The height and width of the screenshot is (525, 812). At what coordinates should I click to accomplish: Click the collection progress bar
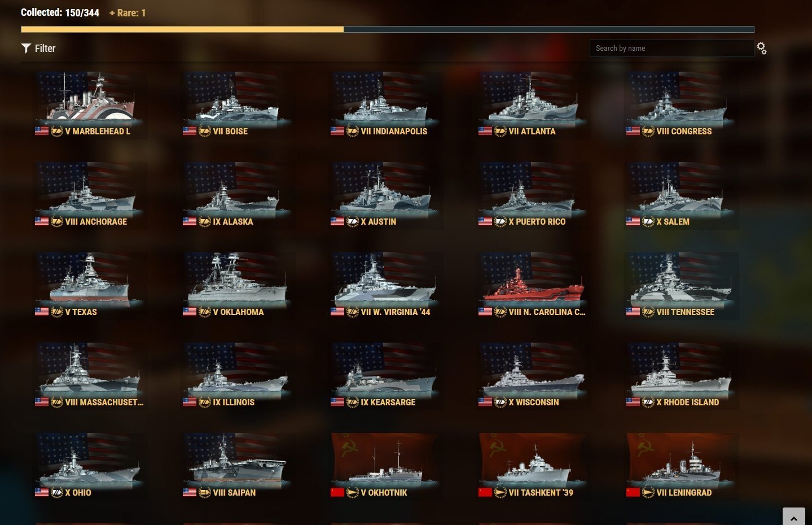pos(388,29)
